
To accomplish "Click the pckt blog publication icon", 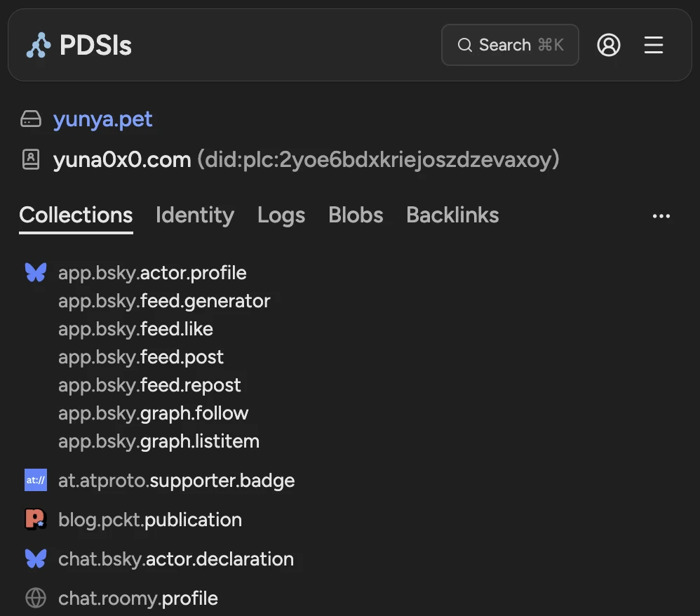I will click(35, 519).
